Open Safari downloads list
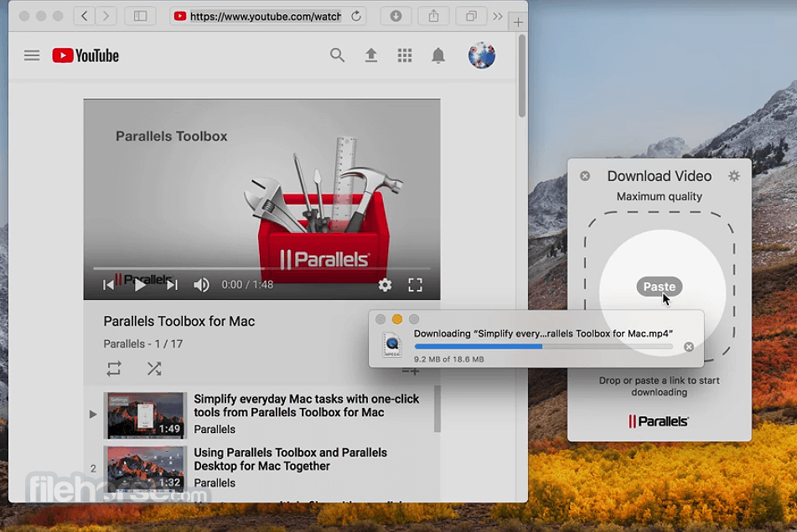 [396, 16]
